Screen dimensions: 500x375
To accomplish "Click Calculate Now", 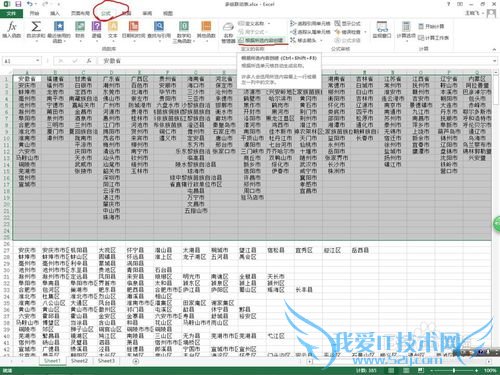I will pos(431,26).
